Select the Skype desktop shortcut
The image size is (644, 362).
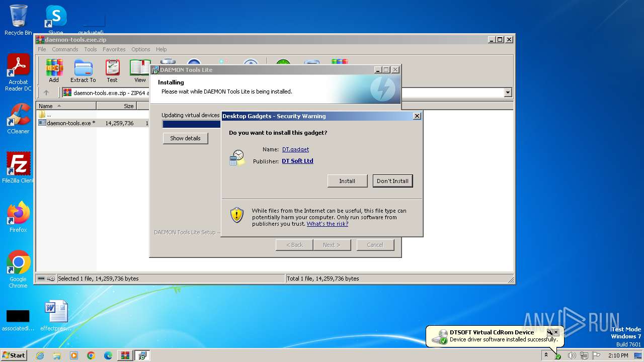pos(55,20)
